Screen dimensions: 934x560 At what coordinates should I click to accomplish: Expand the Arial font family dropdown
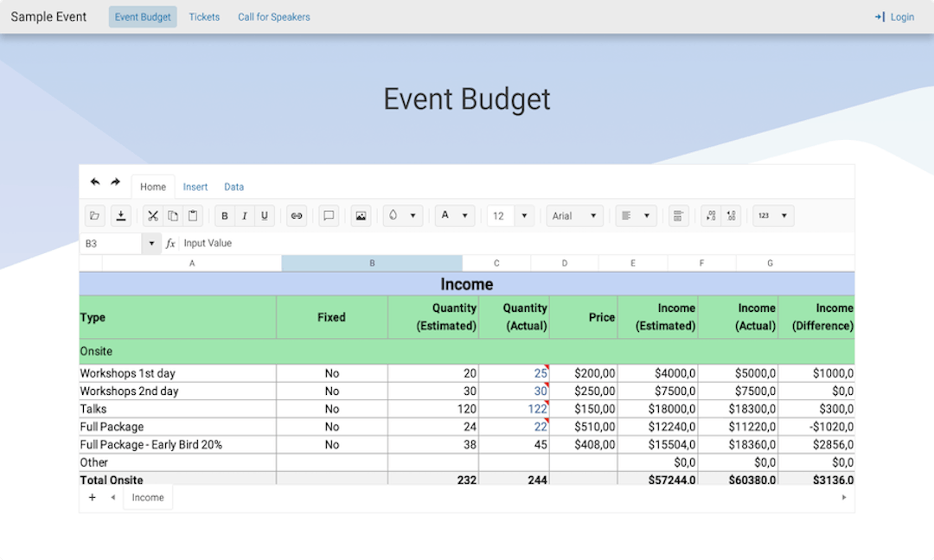coord(575,216)
